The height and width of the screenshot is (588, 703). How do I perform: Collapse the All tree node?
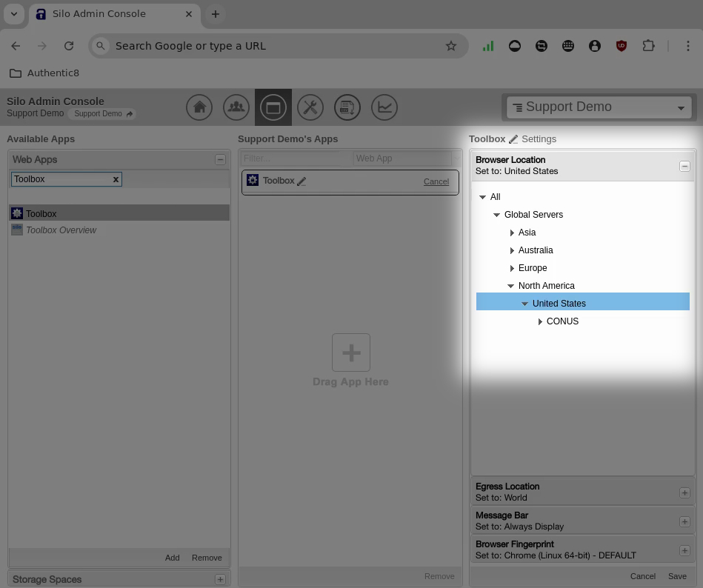482,197
